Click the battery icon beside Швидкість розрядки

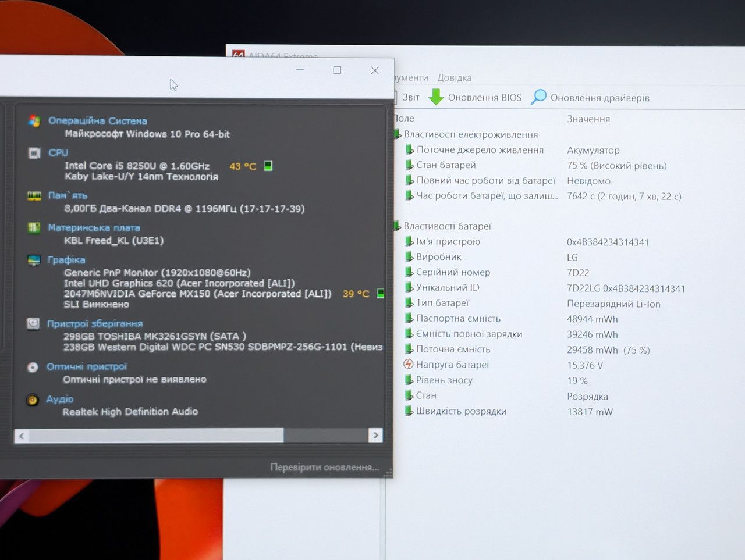click(x=409, y=411)
